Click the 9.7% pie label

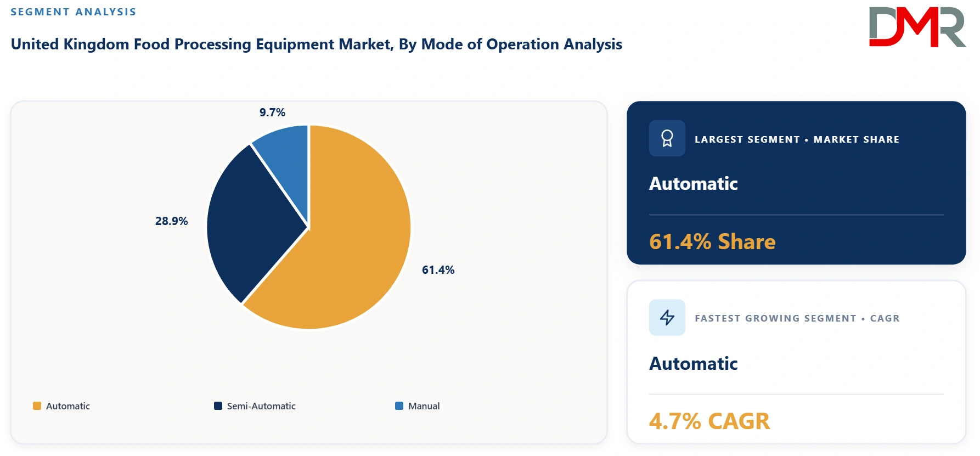(x=272, y=112)
